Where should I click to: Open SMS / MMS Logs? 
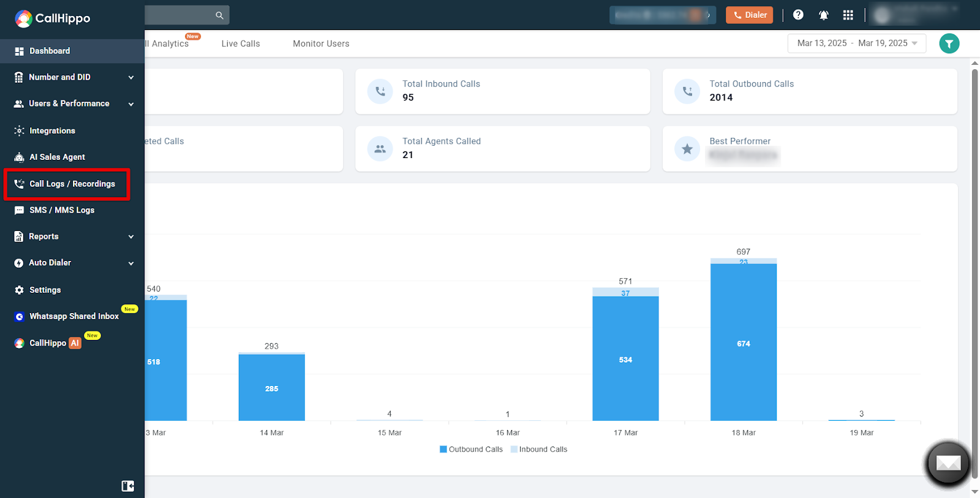pyautogui.click(x=62, y=210)
